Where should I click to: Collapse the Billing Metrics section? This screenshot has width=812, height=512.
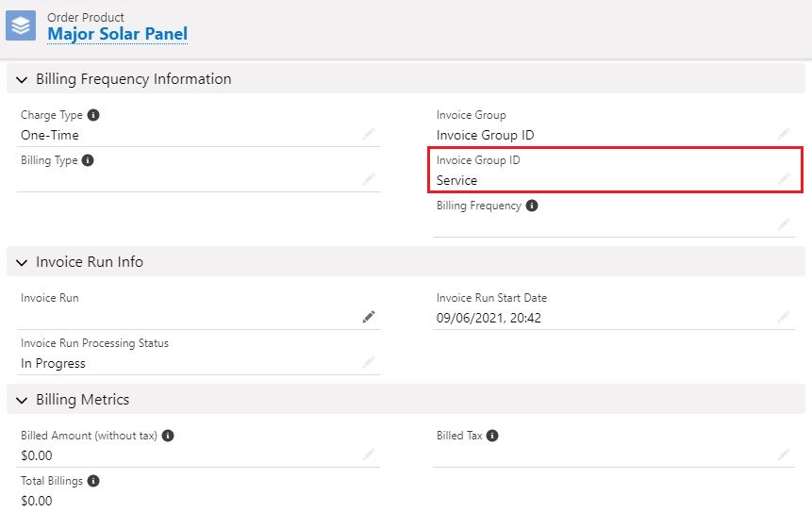pyautogui.click(x=22, y=400)
